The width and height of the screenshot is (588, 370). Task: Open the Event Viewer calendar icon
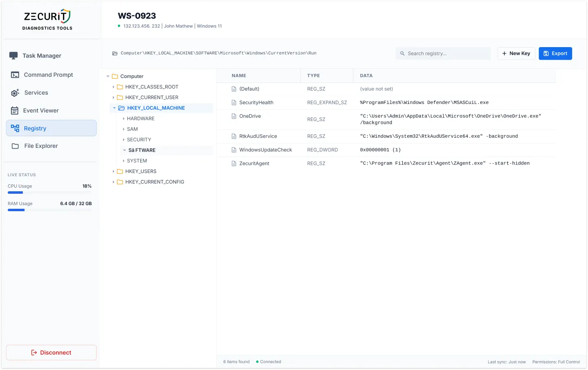(x=14, y=110)
